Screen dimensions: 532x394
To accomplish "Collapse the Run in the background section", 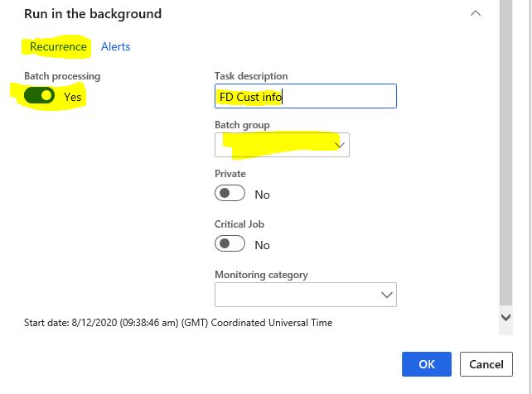I will (x=476, y=13).
